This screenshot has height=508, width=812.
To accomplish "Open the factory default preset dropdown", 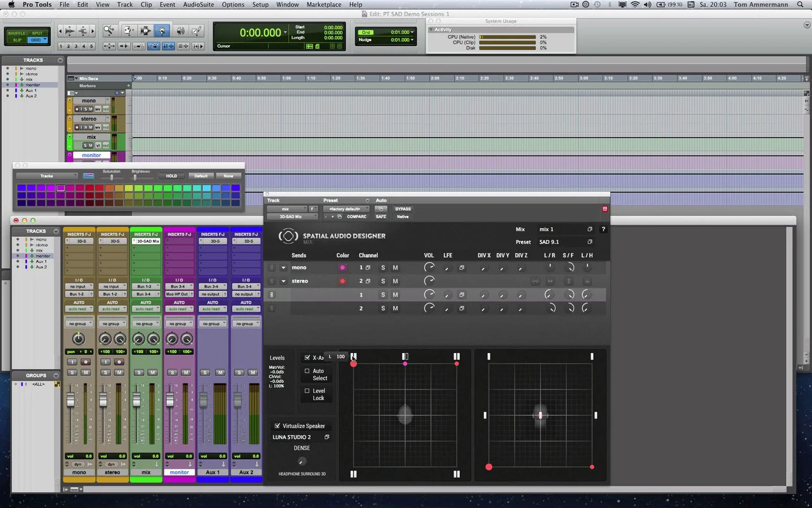I will 346,209.
